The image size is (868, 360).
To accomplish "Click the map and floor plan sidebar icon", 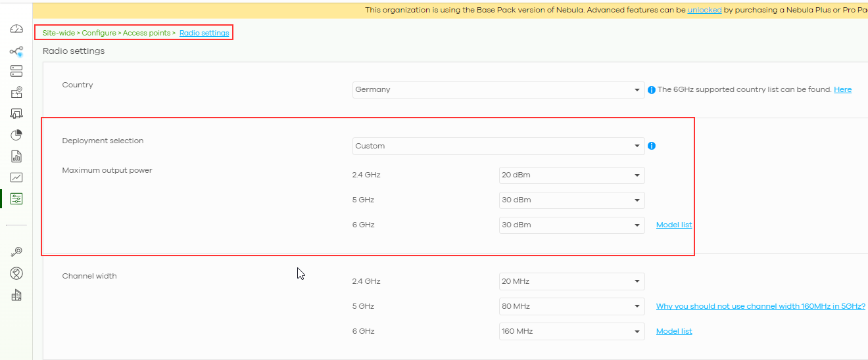I will [16, 93].
